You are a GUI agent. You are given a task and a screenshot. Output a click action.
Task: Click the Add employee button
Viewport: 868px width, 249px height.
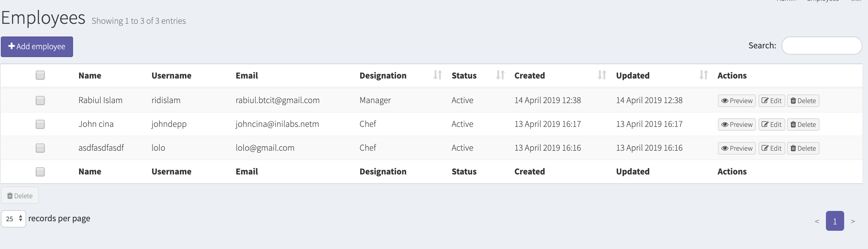click(37, 46)
